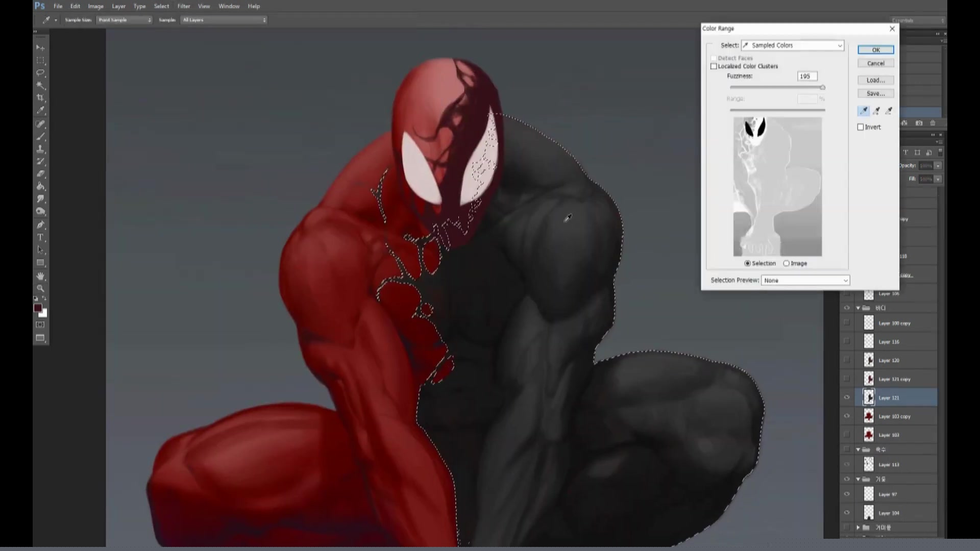Pick the Add to Sample eyedropper

click(x=876, y=111)
